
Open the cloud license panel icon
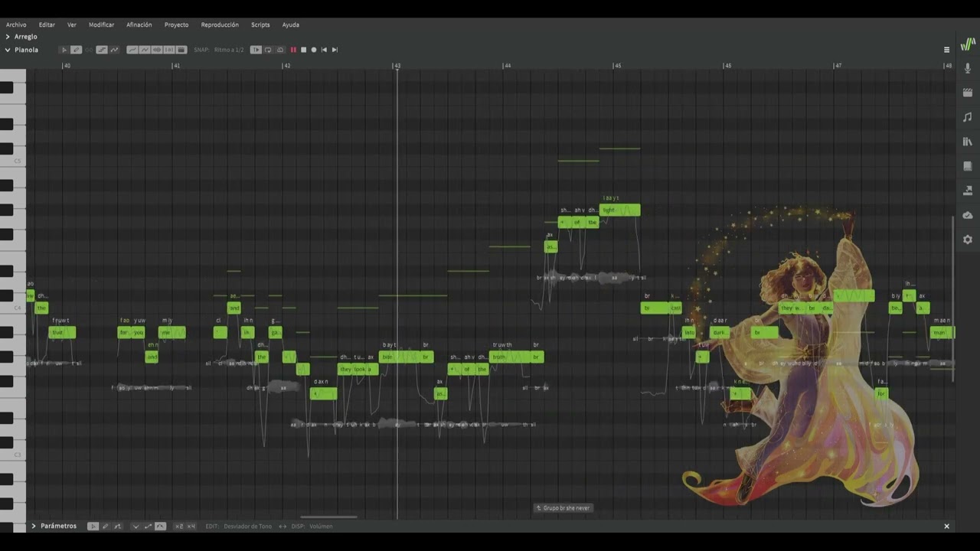coord(968,215)
